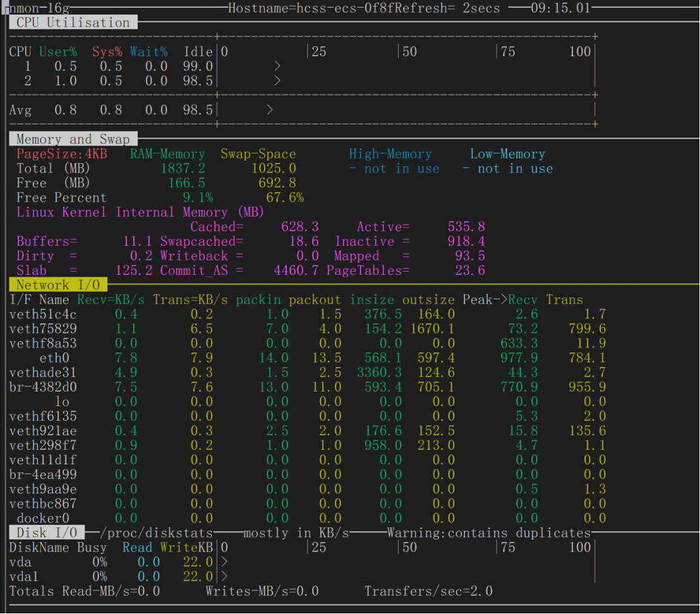Click the 'lo' loopback interface name
700x614 pixels.
(62, 402)
